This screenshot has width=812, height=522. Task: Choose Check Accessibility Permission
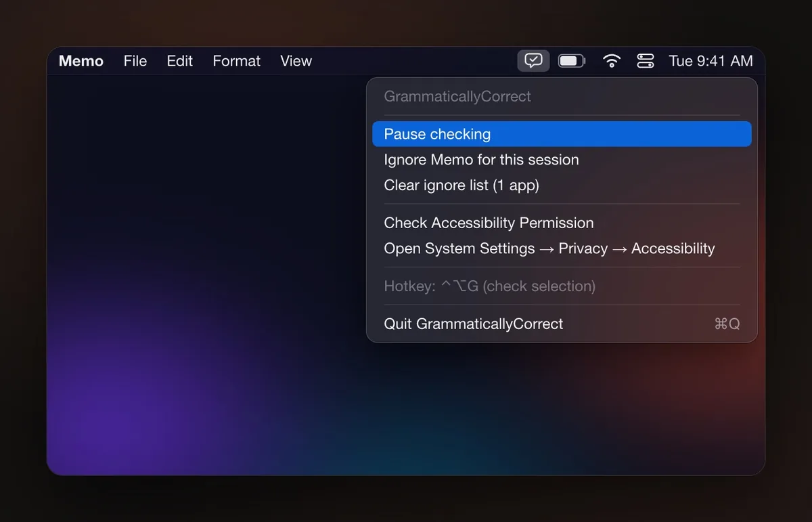(562, 223)
